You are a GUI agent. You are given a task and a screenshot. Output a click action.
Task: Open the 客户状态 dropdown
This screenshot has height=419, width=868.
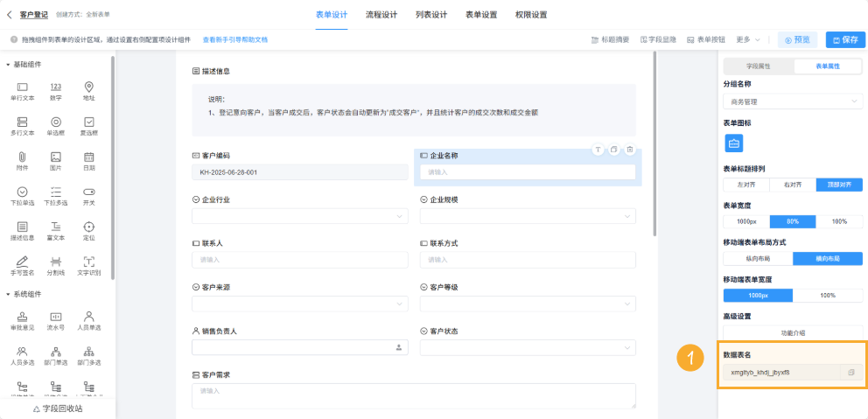(x=528, y=347)
